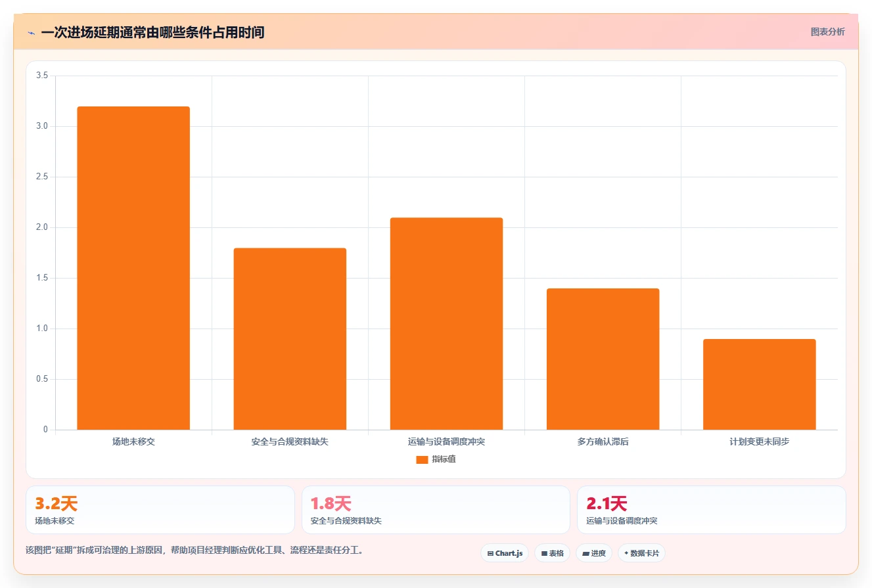Image resolution: width=872 pixels, height=588 pixels.
Task: Click the title 一次进场延期通常由哪些条件占用时间
Action: [152, 33]
